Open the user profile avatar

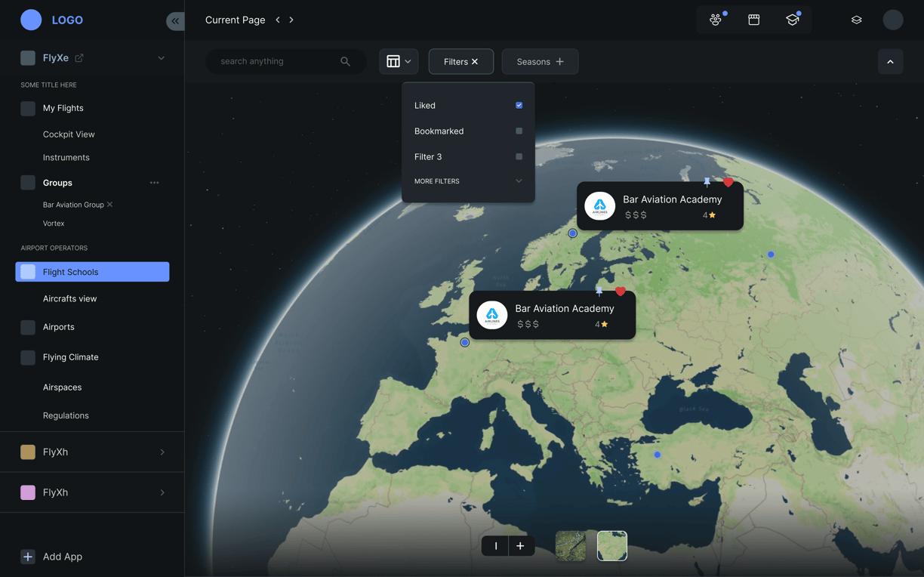pos(893,20)
